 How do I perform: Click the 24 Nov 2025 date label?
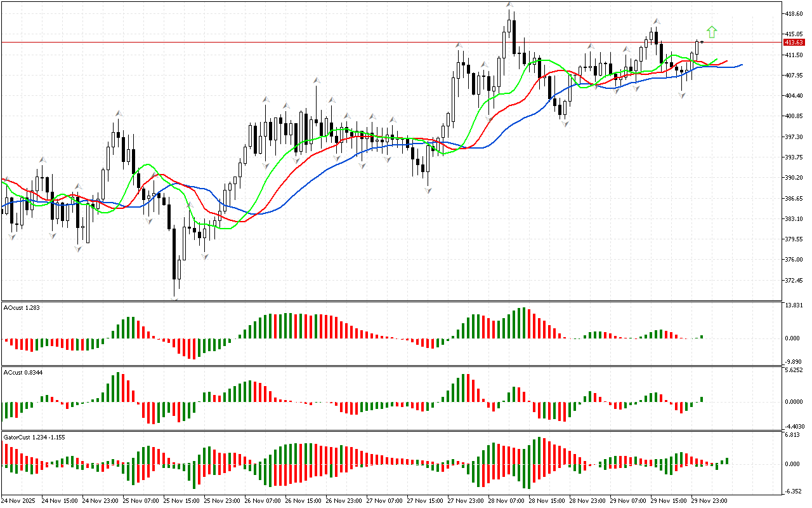click(18, 500)
